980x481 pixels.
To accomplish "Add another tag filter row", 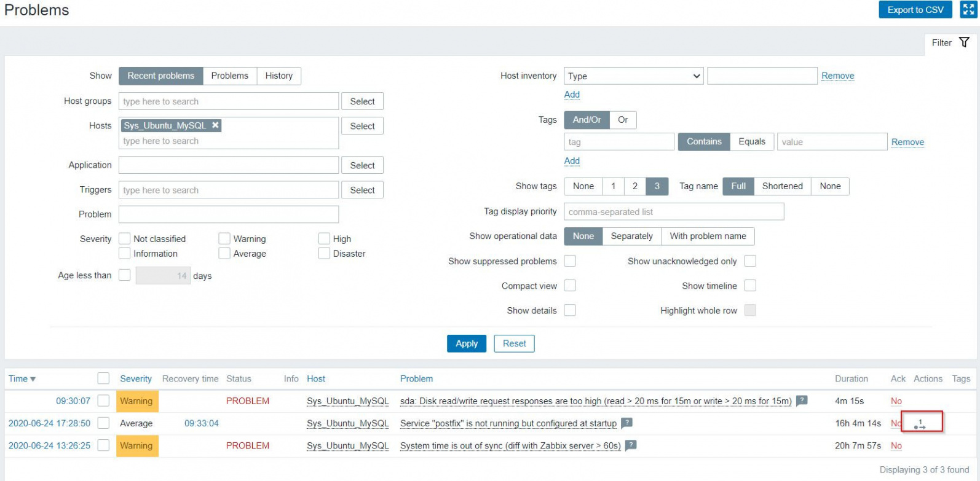I will (572, 160).
